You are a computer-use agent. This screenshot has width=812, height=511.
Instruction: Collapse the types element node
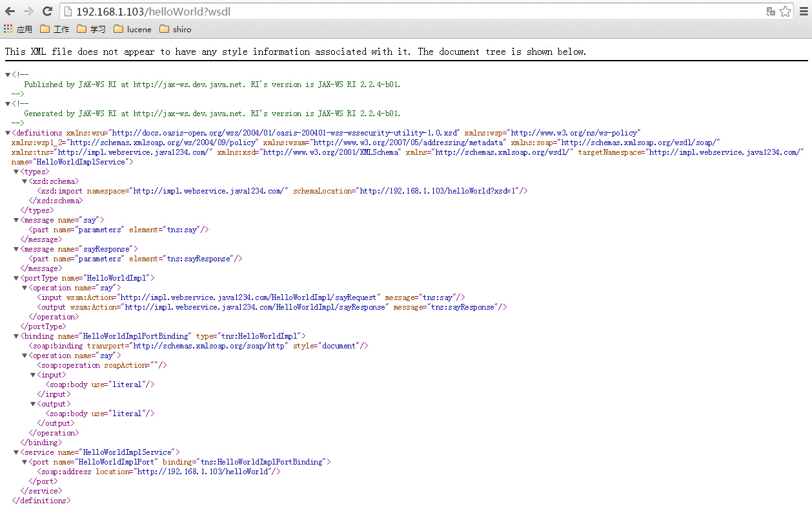(16, 172)
